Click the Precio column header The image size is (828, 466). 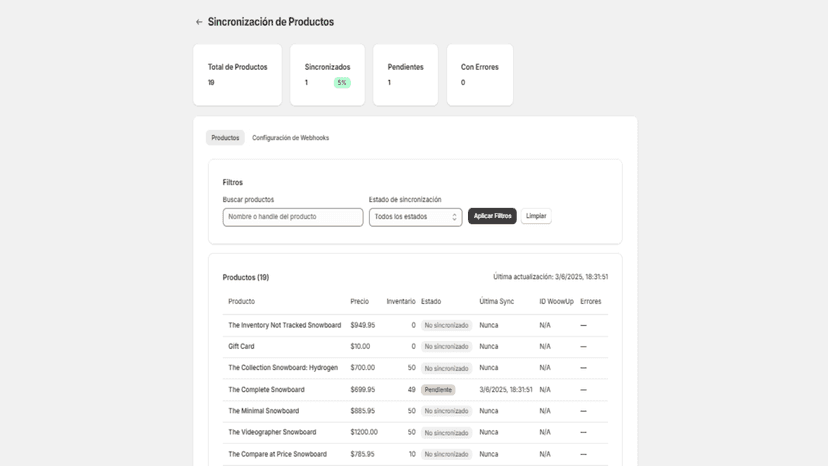(x=360, y=302)
